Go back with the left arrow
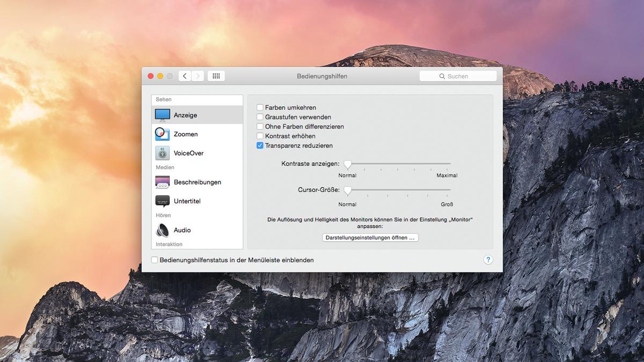The height and width of the screenshot is (362, 644). pos(185,76)
